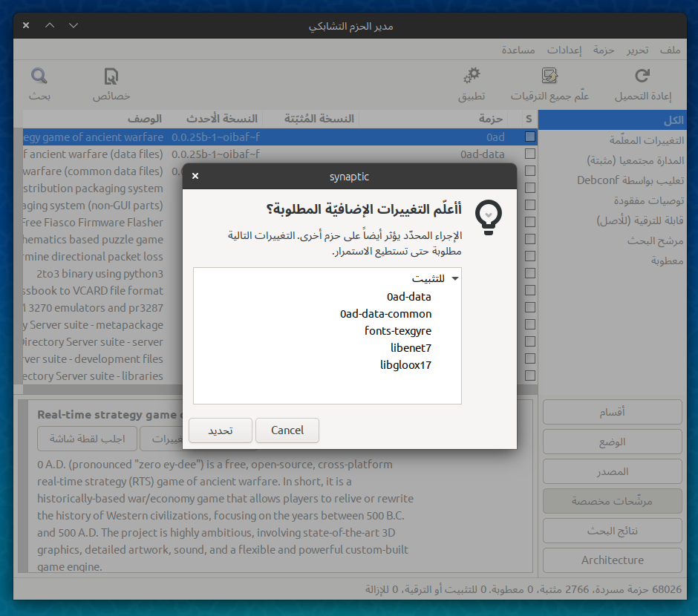This screenshot has width=698, height=616.
Task: Close the synaptic dialog with X
Action: 195,177
